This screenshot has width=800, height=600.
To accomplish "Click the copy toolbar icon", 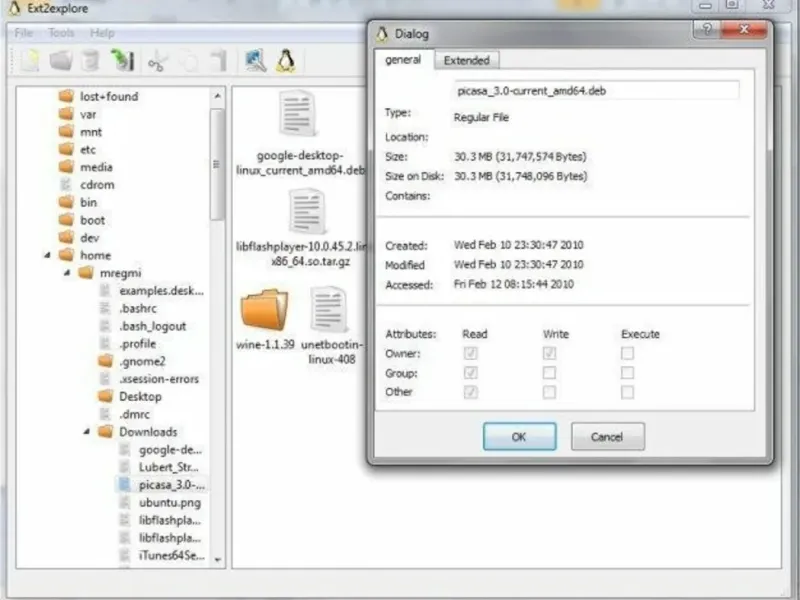I will 189,62.
